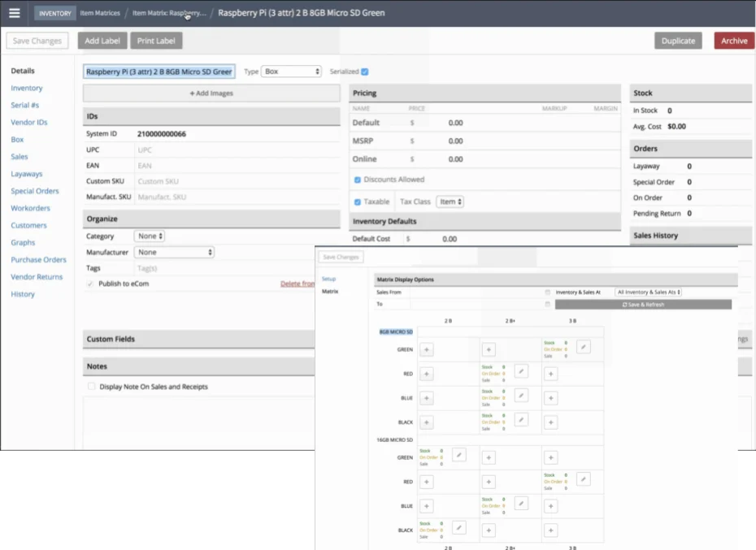Edit 8GB Micro SD Red 2 B+ item
756x550 pixels.
point(521,371)
